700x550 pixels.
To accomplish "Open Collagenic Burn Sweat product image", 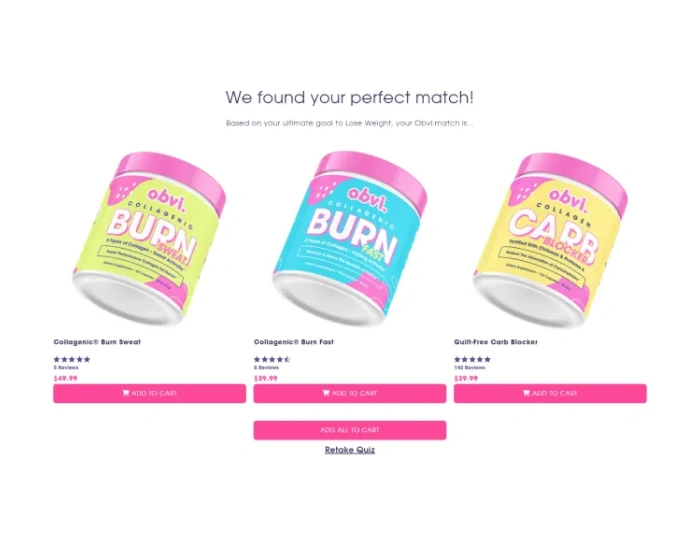I will pos(150,239).
